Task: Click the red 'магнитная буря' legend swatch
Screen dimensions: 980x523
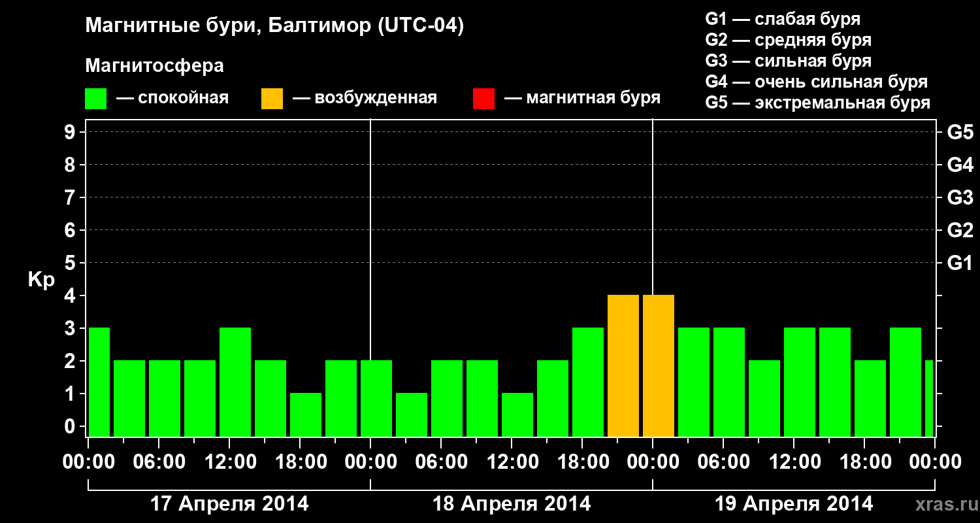Action: coord(483,99)
